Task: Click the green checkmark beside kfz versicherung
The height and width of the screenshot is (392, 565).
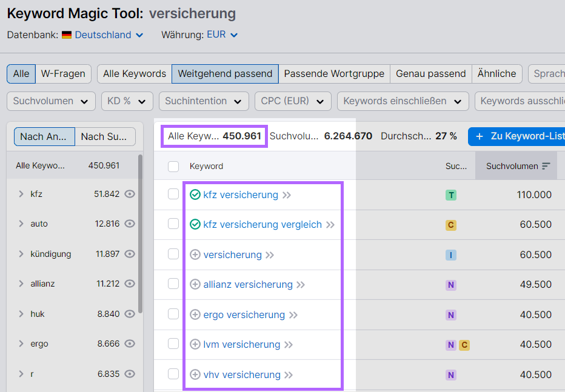Action: (195, 195)
